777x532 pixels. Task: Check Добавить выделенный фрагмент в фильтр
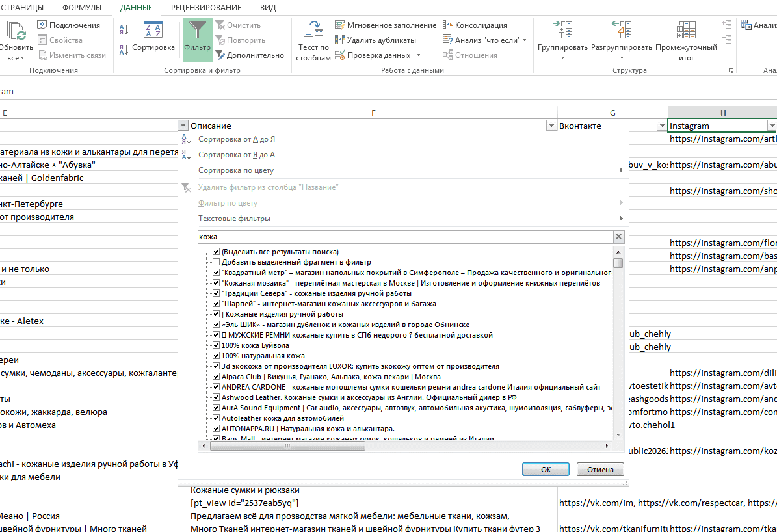216,262
